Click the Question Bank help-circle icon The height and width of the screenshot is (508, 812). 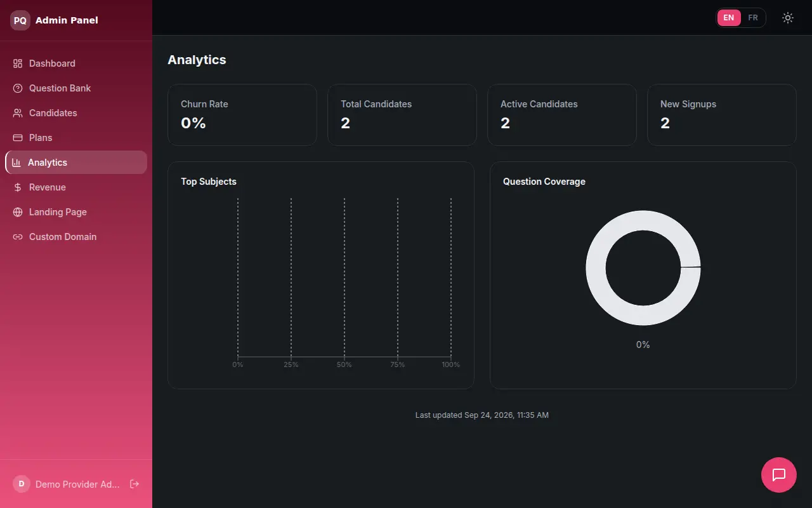click(x=18, y=88)
